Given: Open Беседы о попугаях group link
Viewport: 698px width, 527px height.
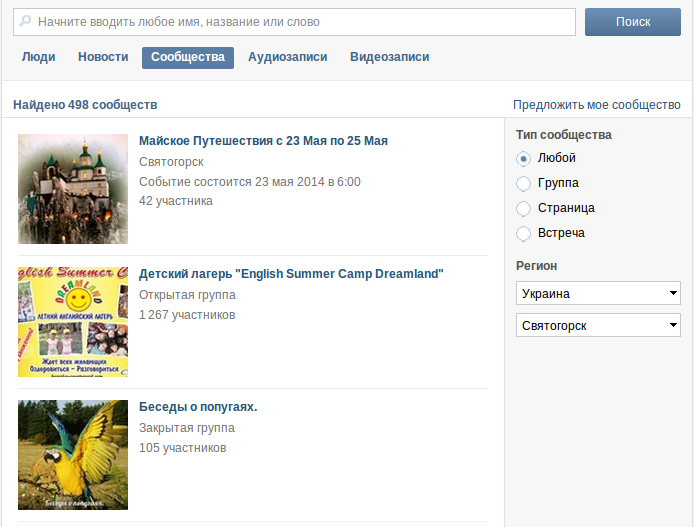Looking at the screenshot, I should coord(198,407).
